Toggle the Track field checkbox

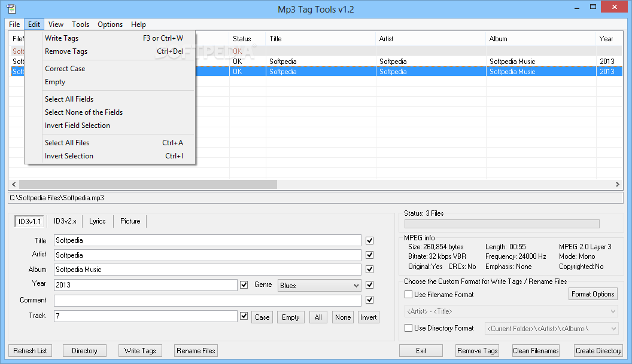tap(244, 316)
